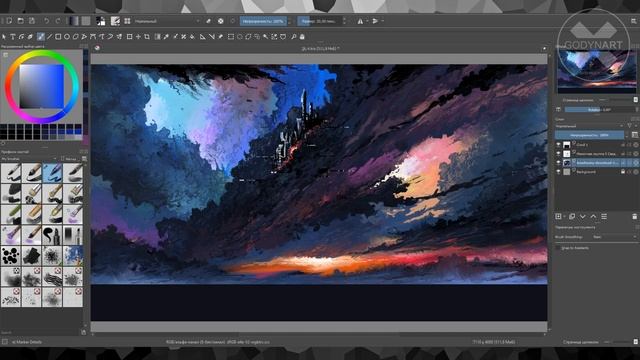Open the layer blending mode dropdown
640x360 pixels.
click(x=589, y=126)
